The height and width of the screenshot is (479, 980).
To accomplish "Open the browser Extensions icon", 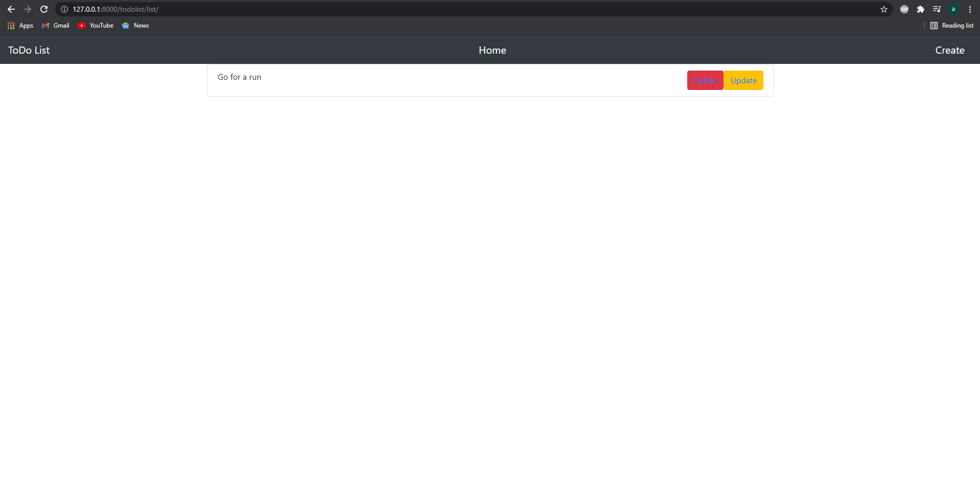I will (x=921, y=9).
